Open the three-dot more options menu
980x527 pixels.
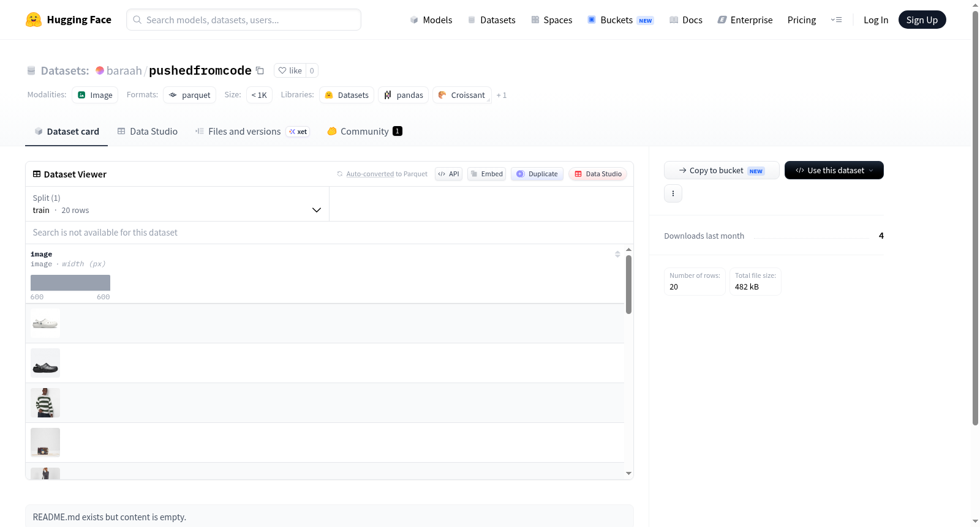[673, 193]
